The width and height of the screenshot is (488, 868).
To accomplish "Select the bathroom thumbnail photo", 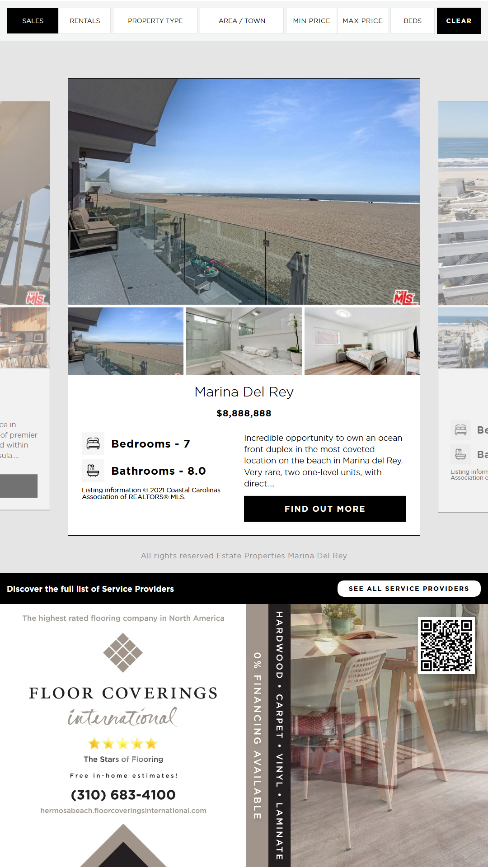I will pos(244,341).
